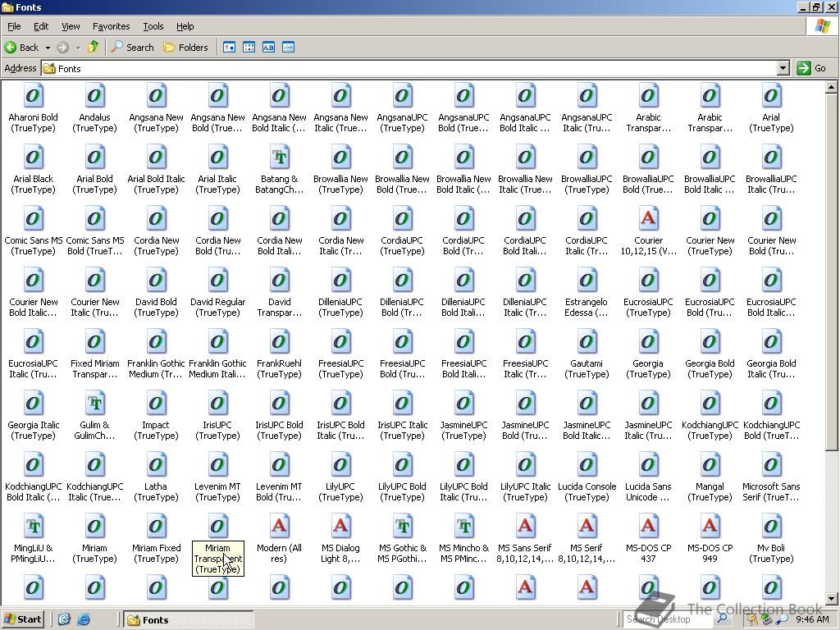Switch to Details view button
The width and height of the screenshot is (840, 630).
(x=288, y=47)
